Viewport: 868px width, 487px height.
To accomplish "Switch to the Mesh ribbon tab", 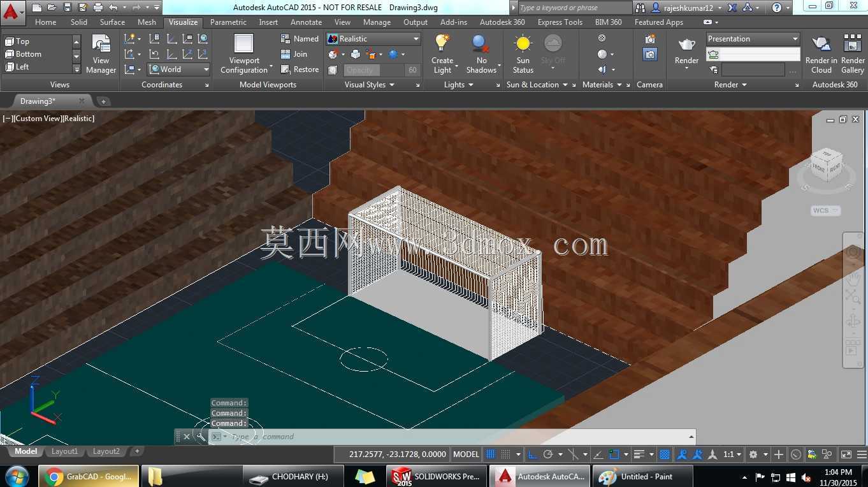I will 147,22.
